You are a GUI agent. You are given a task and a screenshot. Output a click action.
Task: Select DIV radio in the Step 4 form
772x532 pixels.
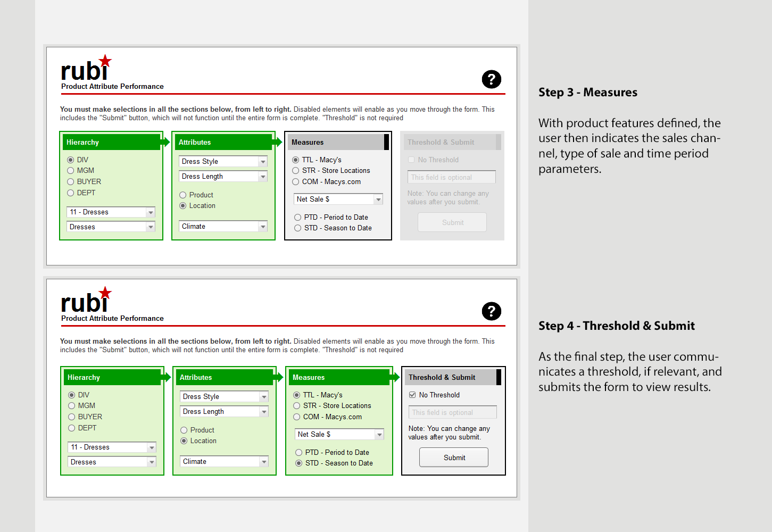pyautogui.click(x=71, y=395)
